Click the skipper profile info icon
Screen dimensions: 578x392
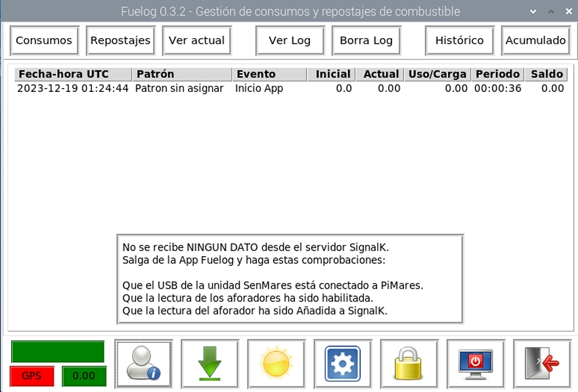click(x=143, y=363)
